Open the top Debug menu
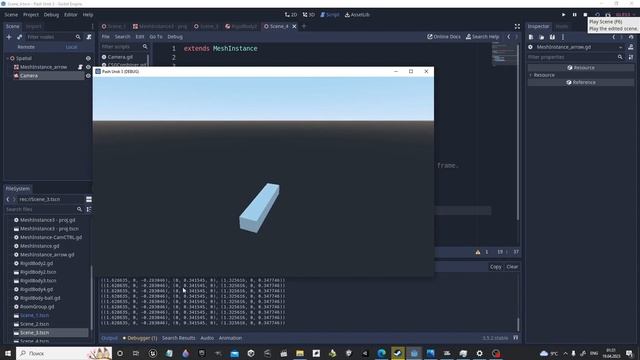This screenshot has width=640, height=360. [x=51, y=15]
